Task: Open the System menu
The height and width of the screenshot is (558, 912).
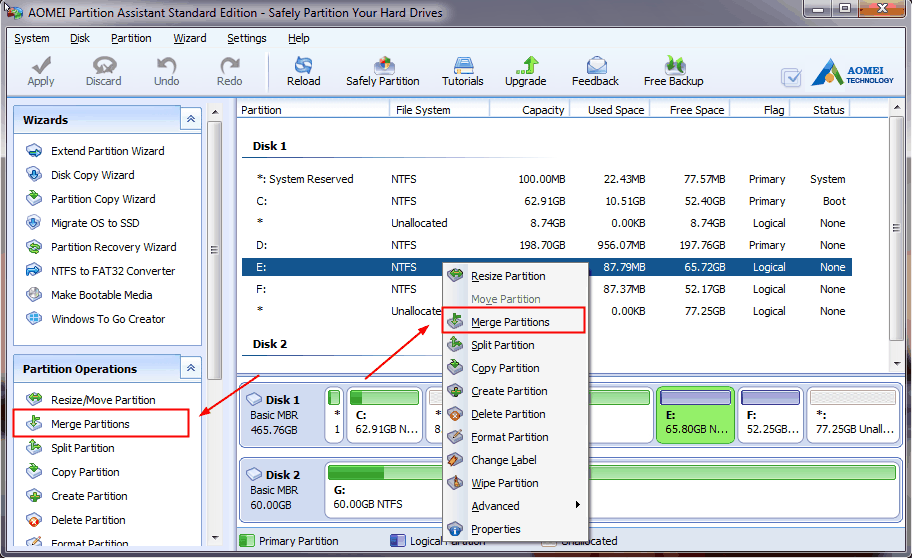Action: (x=32, y=38)
